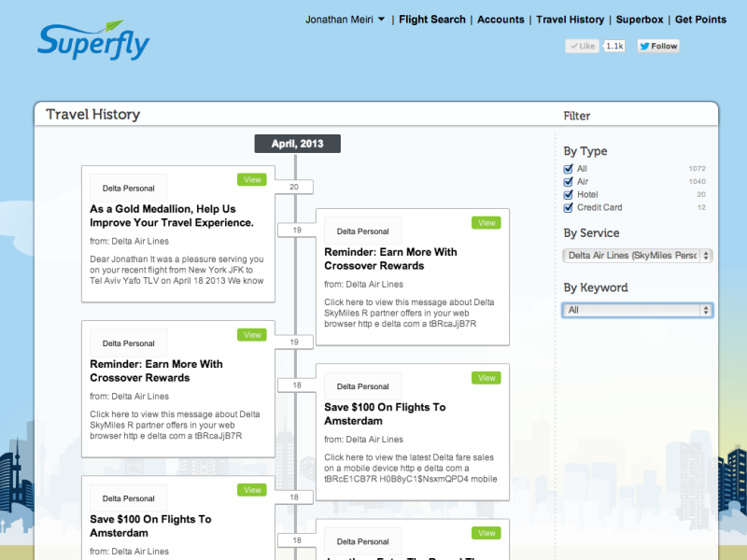
Task: Open Flight Search in navigation
Action: (431, 20)
